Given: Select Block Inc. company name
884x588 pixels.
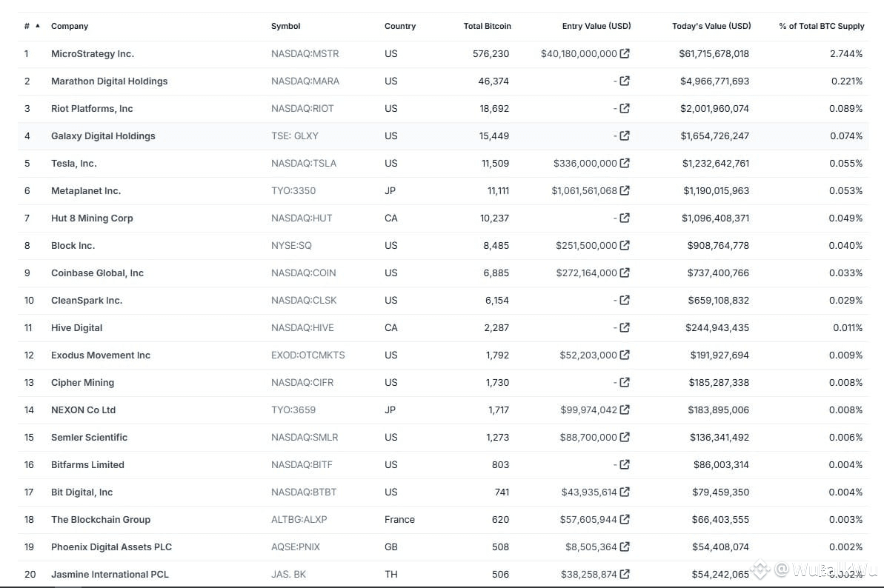Looking at the screenshot, I should [73, 246].
